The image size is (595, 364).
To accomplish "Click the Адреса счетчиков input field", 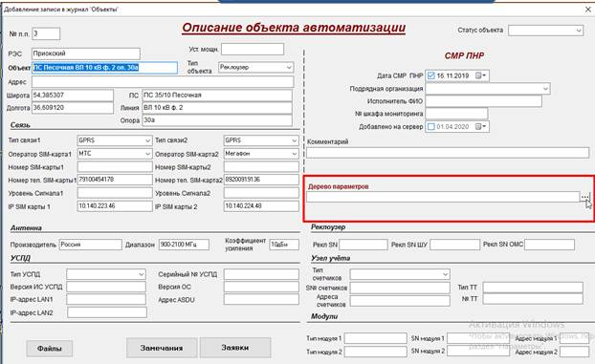I will [400, 301].
